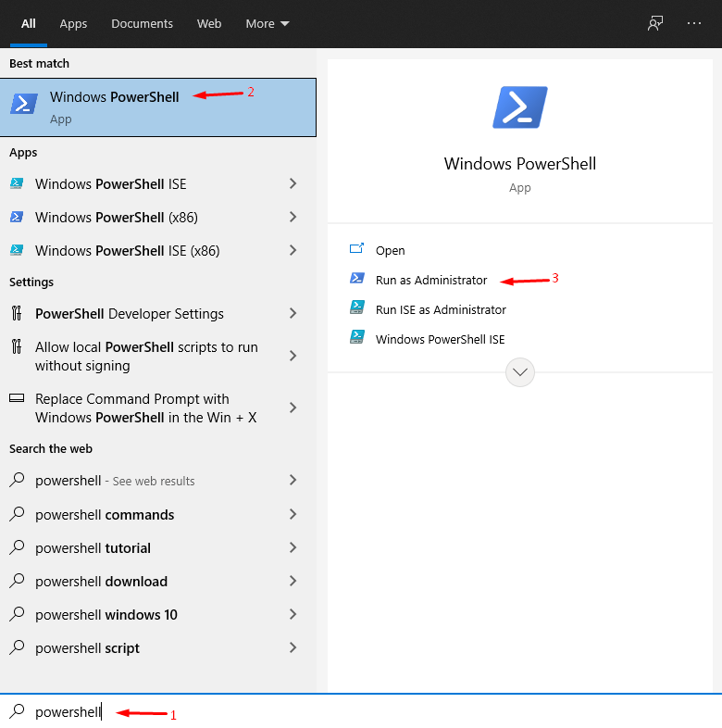Click the search input containing 'powershell'
Viewport: 722px width, 728px height.
tap(361, 711)
